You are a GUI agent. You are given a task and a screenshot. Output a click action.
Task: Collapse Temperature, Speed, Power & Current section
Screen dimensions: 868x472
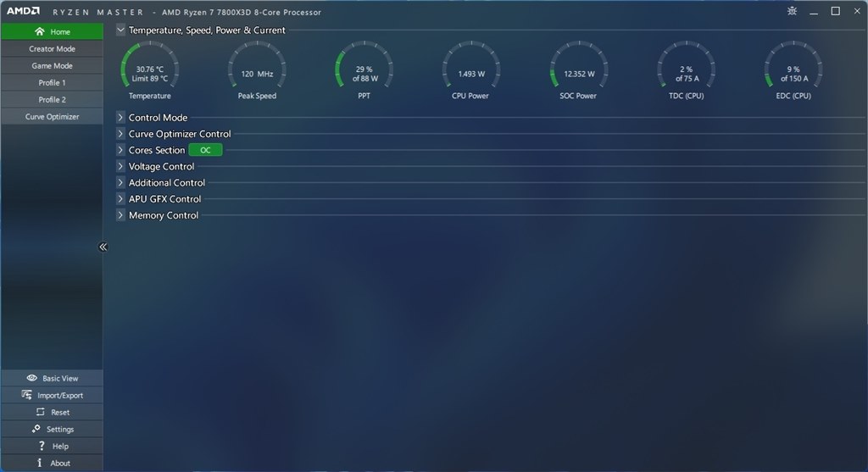[x=120, y=30]
